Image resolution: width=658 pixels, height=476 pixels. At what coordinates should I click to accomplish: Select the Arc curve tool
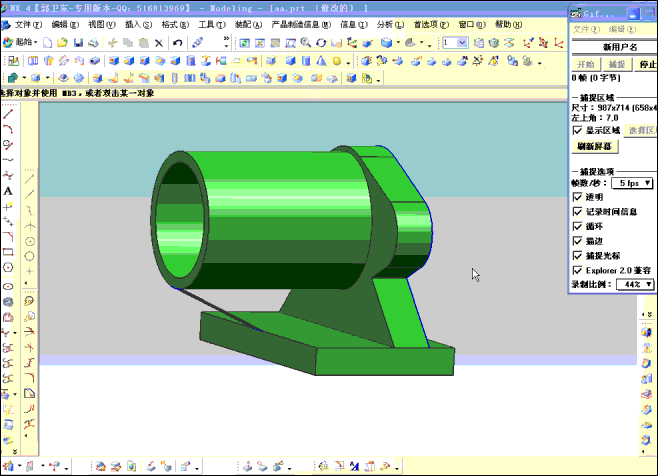(x=8, y=129)
